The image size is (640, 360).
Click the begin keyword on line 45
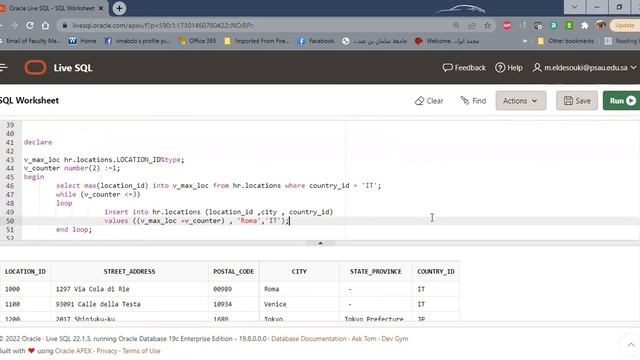(34, 177)
